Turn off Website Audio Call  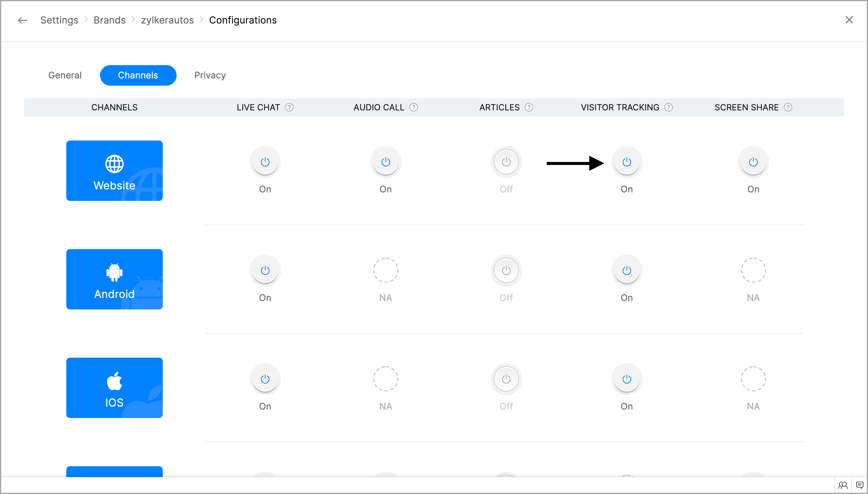385,162
